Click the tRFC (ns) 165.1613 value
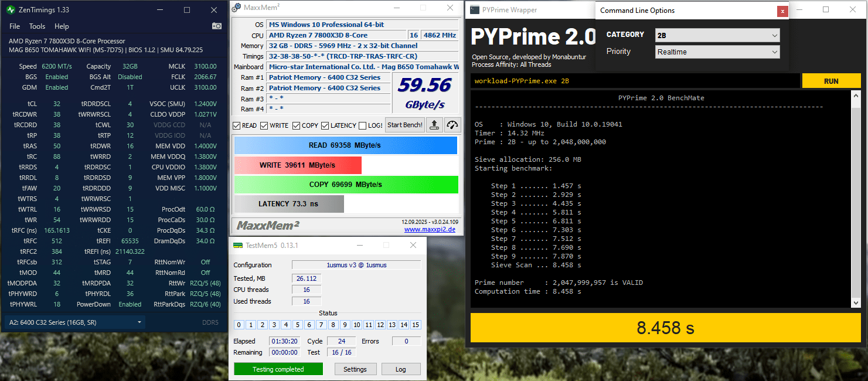 click(56, 230)
